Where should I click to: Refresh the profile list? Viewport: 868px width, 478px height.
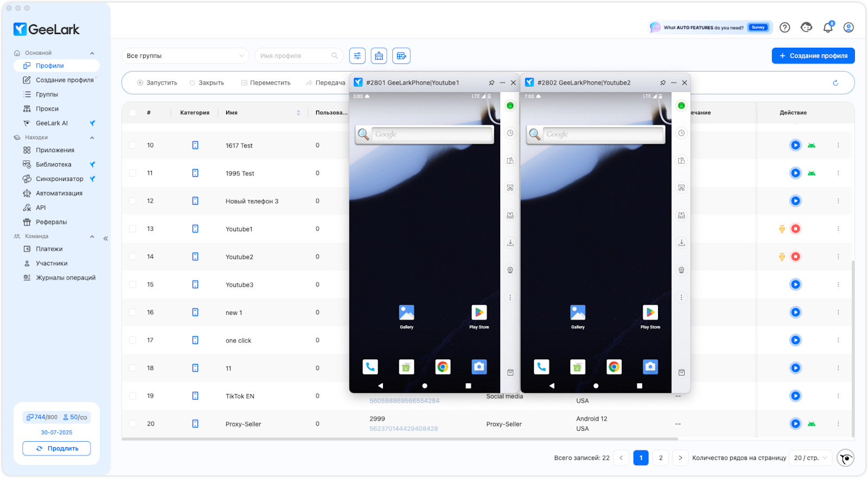pos(835,83)
